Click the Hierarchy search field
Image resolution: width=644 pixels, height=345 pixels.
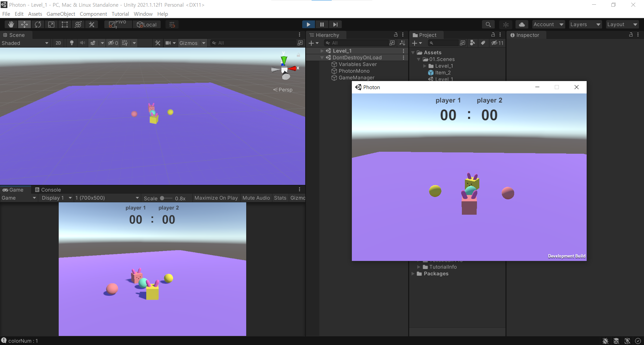coord(356,43)
